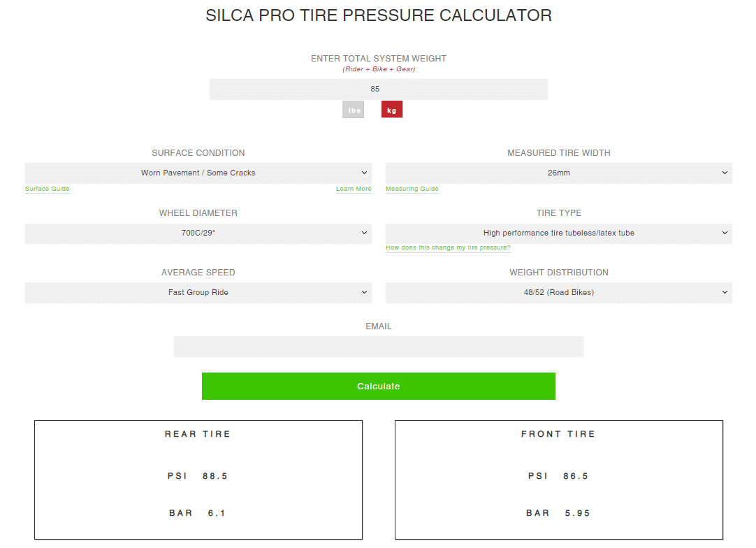The height and width of the screenshot is (548, 756).
Task: Choose a different Tire Type option
Action: point(558,233)
